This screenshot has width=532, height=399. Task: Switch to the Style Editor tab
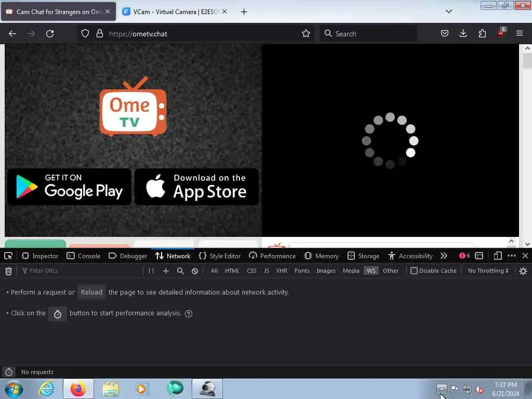220,256
